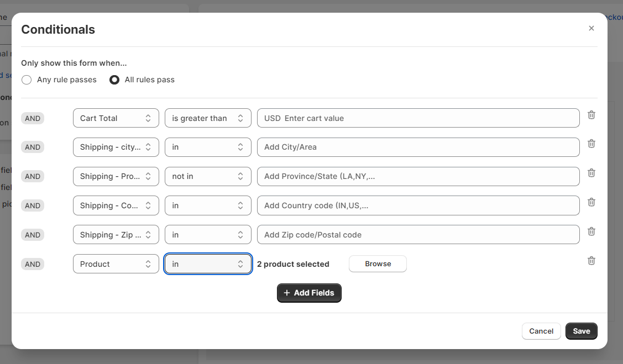Select the Any rule passes option

27,80
